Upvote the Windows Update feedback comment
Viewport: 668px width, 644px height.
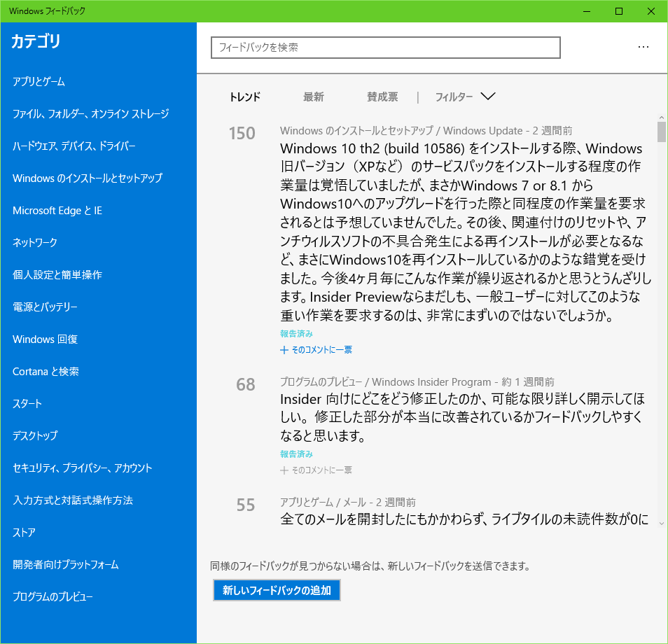(x=316, y=350)
